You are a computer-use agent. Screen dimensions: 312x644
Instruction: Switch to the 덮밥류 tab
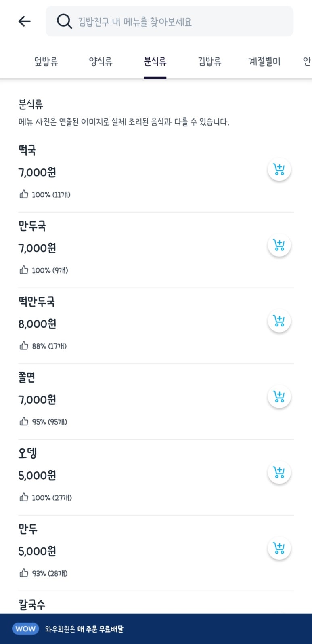coord(46,62)
